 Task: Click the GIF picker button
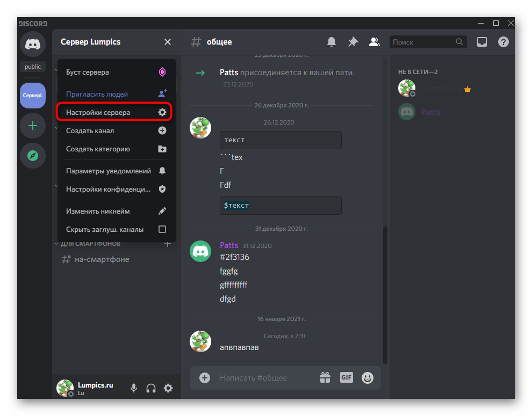[346, 377]
